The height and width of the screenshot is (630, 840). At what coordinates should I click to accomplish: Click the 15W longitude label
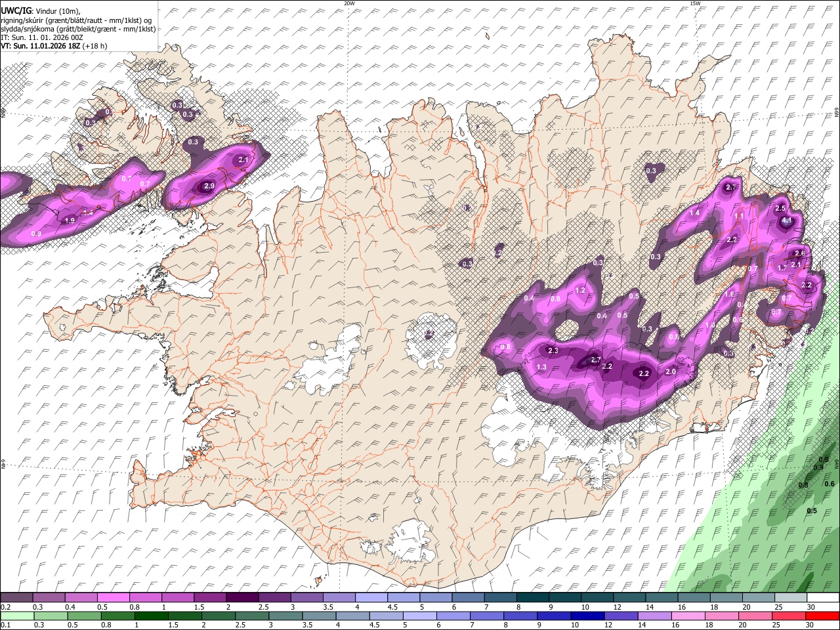695,3
